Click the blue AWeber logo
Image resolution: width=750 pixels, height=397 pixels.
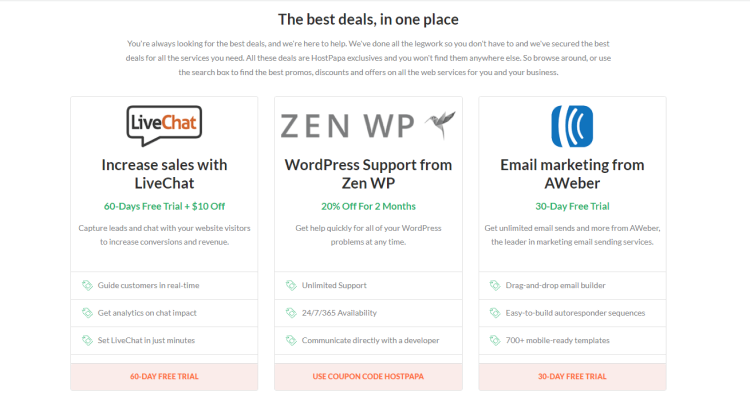[x=572, y=126]
